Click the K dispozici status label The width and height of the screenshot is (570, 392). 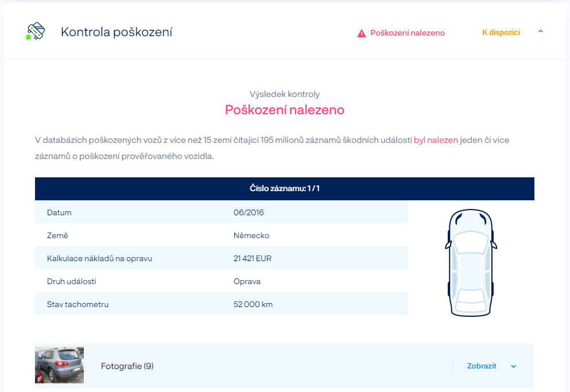pyautogui.click(x=501, y=32)
